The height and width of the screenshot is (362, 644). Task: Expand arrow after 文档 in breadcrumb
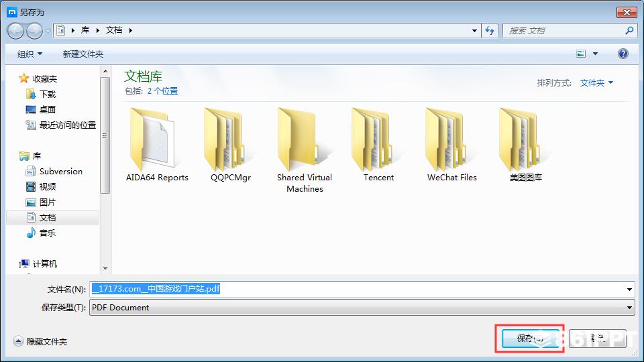(131, 30)
